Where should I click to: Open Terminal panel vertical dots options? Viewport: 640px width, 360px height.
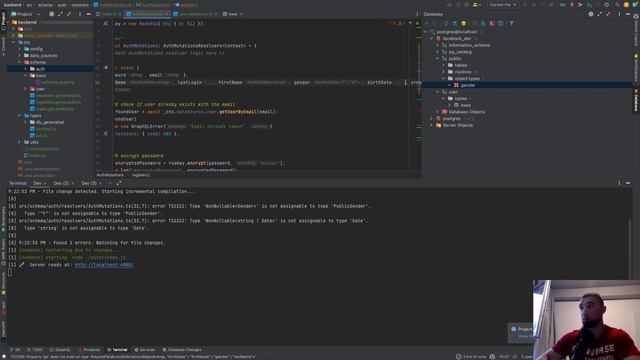(x=619, y=183)
